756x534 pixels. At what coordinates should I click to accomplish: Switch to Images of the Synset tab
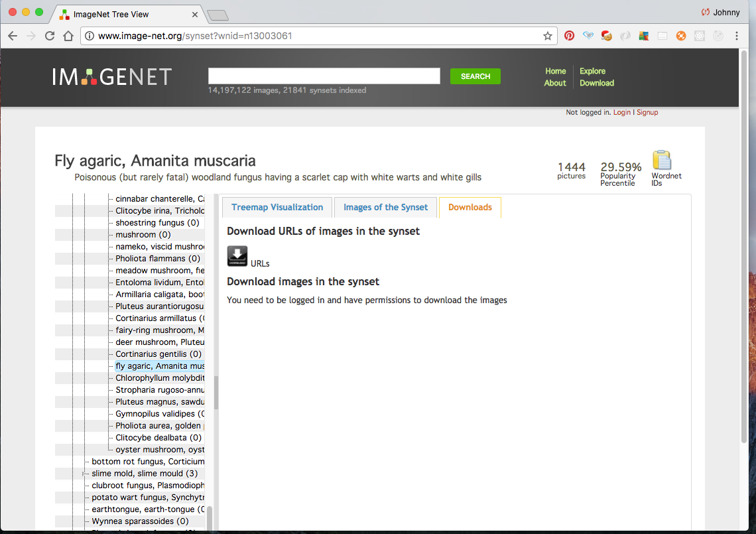pyautogui.click(x=386, y=208)
